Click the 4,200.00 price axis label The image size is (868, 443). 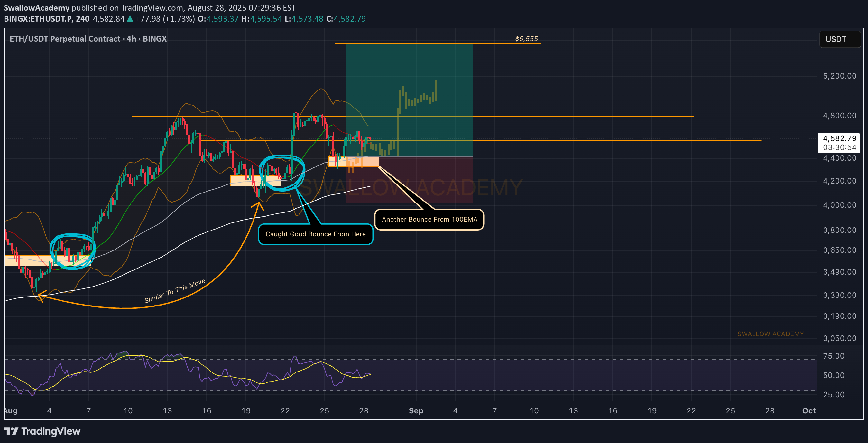[x=839, y=181]
